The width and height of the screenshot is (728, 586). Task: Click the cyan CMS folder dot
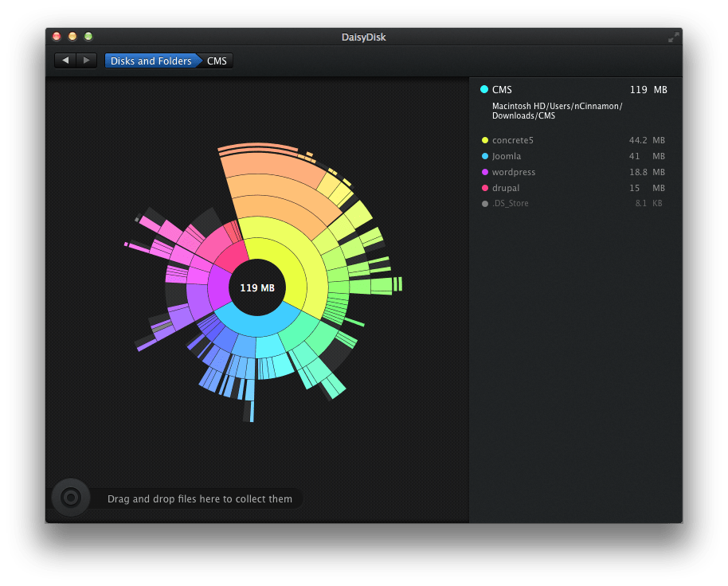[484, 90]
